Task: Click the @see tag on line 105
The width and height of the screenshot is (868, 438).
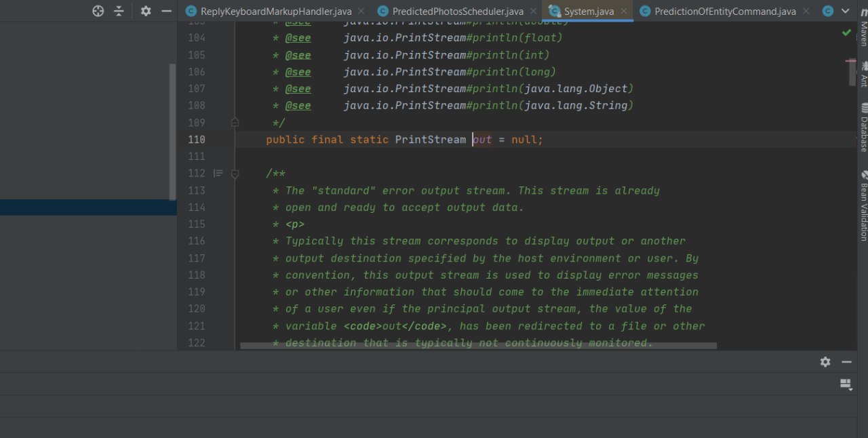Action: [298, 55]
